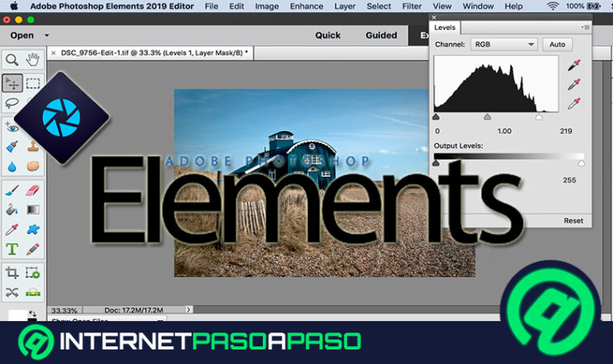Switch to Quick edit mode
Screen dimensions: 613x364
(x=328, y=36)
